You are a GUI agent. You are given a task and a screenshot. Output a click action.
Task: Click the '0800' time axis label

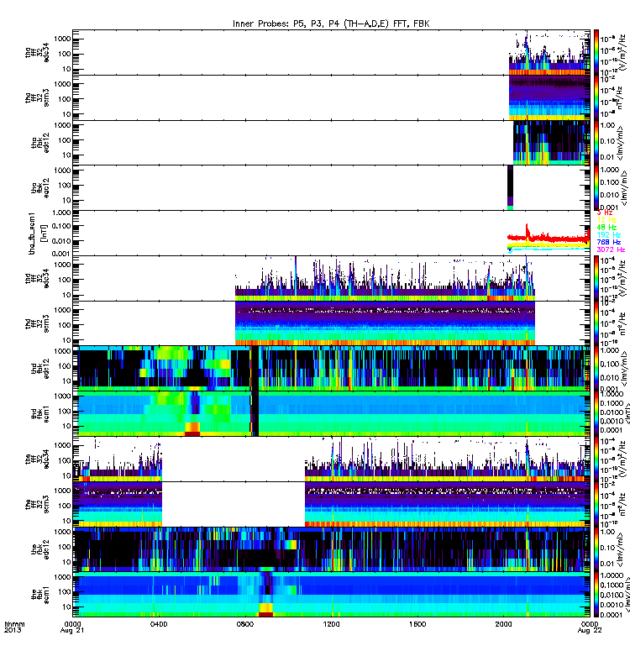pos(245,624)
